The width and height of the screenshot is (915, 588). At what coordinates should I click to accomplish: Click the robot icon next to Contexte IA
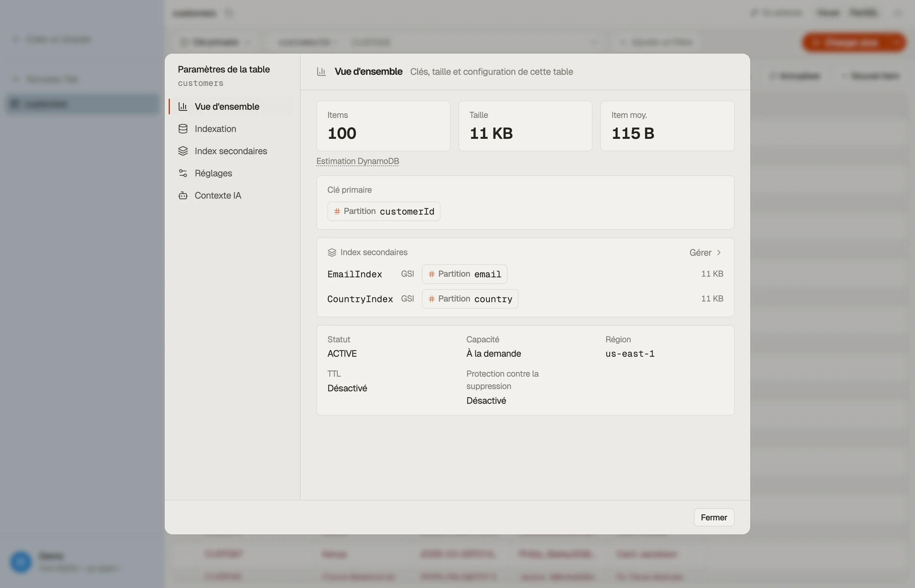183,195
